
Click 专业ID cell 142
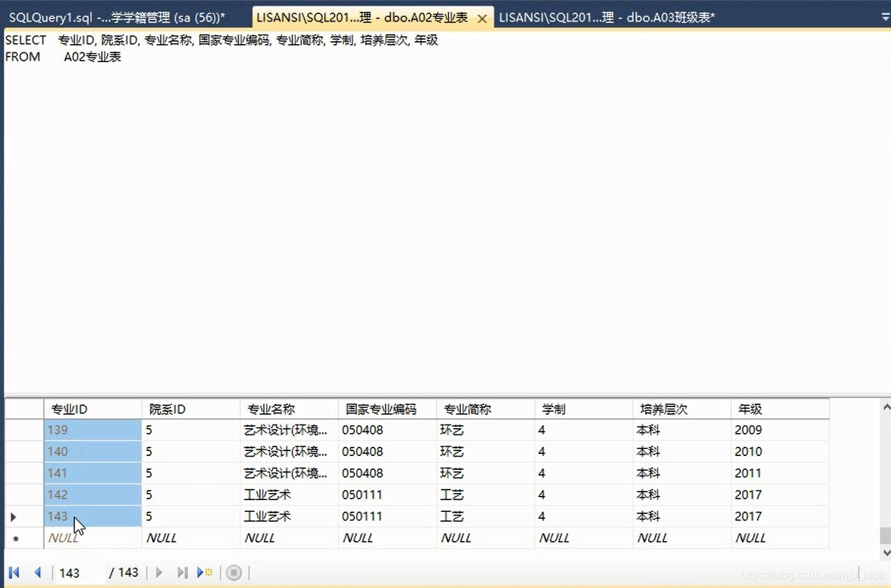pos(93,495)
